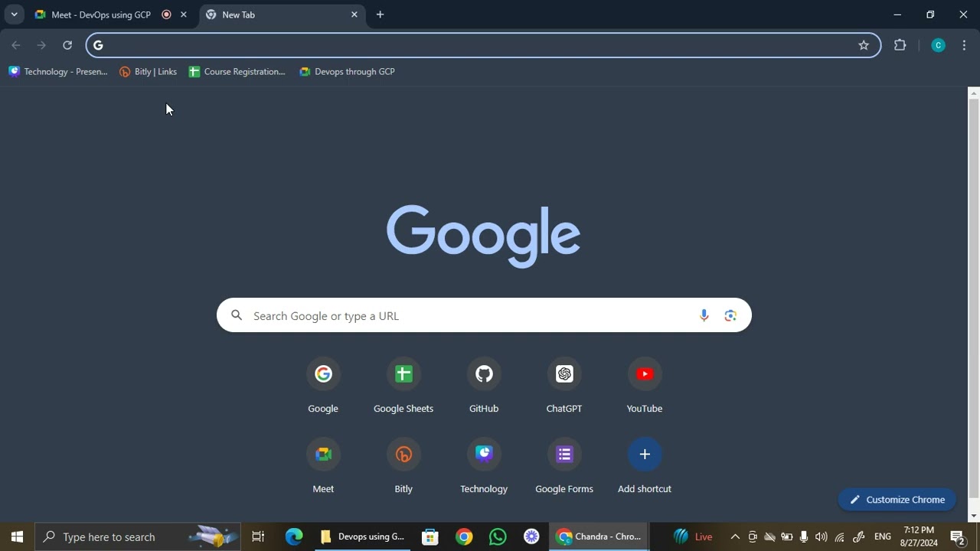
Task: Focus the Chrome address bar
Action: pyautogui.click(x=482, y=45)
